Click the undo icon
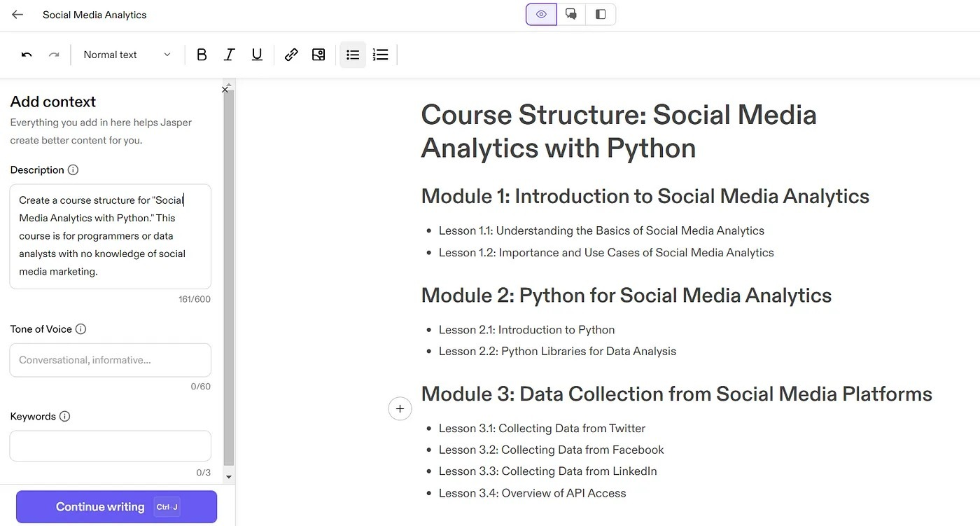 point(27,55)
